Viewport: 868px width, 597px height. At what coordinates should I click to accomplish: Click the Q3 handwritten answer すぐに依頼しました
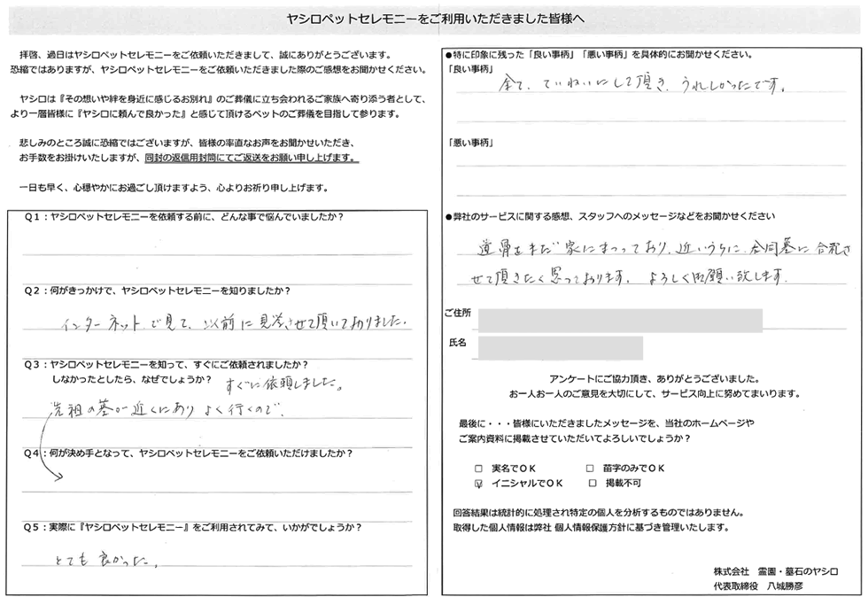(x=283, y=384)
